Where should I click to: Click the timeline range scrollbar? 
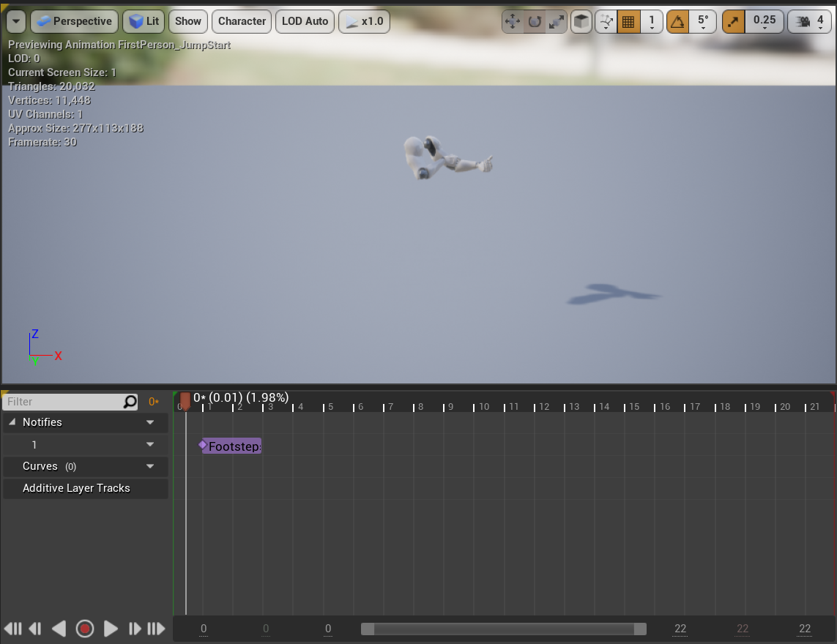[x=504, y=629]
